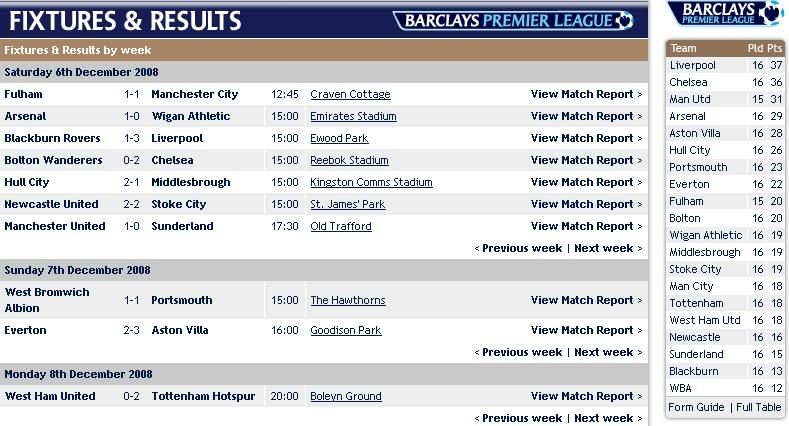
Task: Click the Barclays Premier League banner logo
Action: [x=513, y=21]
